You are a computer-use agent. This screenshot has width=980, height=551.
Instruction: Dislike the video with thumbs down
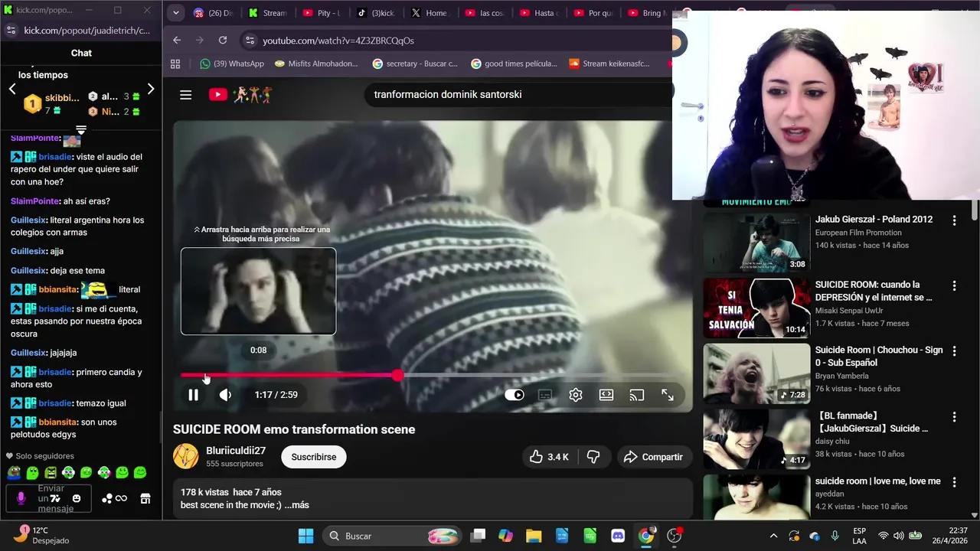(x=593, y=457)
